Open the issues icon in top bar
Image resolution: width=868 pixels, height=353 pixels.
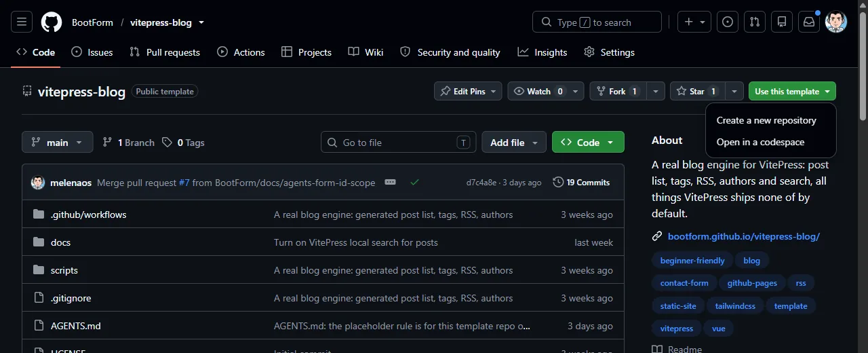[728, 22]
